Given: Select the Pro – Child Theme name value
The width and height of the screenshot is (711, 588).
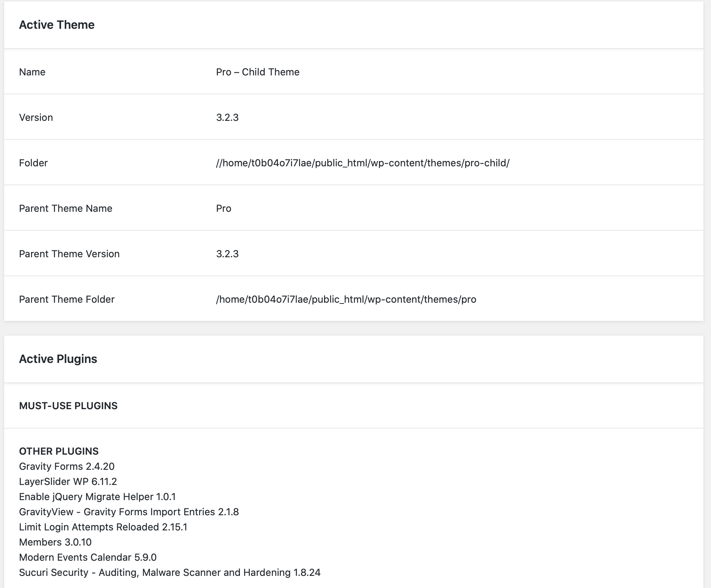Looking at the screenshot, I should (258, 72).
